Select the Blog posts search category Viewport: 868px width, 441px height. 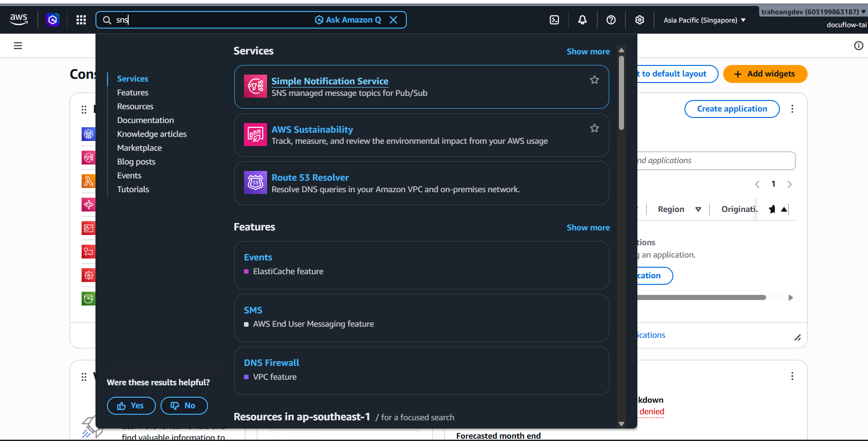[x=136, y=162]
